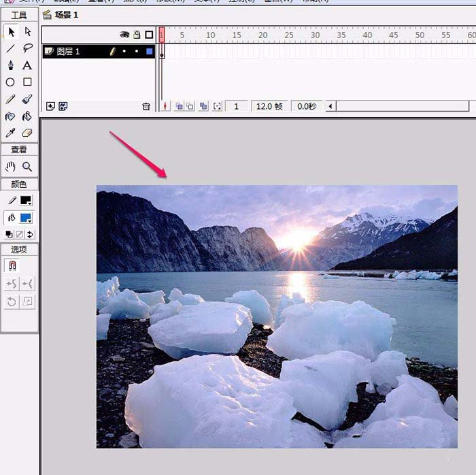This screenshot has width=476, height=475.
Task: Swap stroke and fill colors
Action: 30,234
